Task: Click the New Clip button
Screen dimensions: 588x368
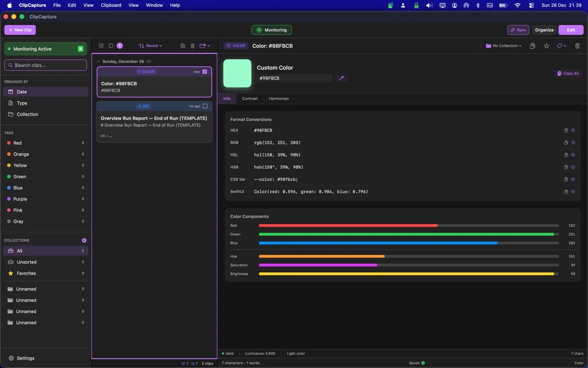Action: coord(20,29)
